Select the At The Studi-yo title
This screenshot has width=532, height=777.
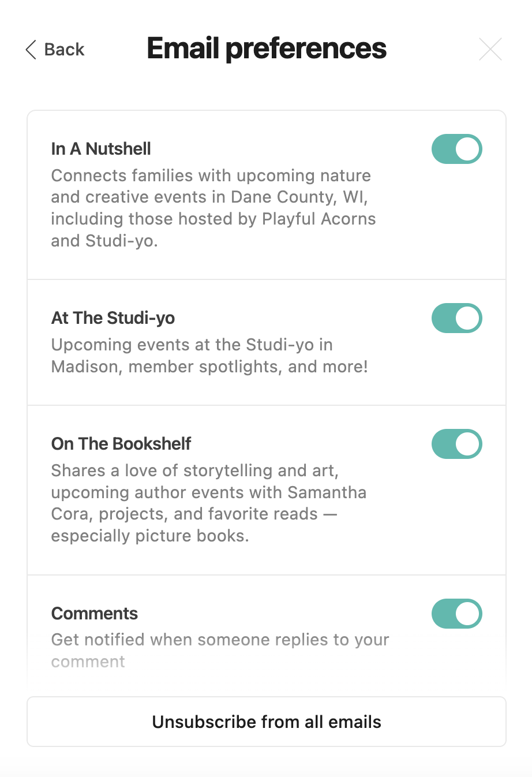coord(113,318)
